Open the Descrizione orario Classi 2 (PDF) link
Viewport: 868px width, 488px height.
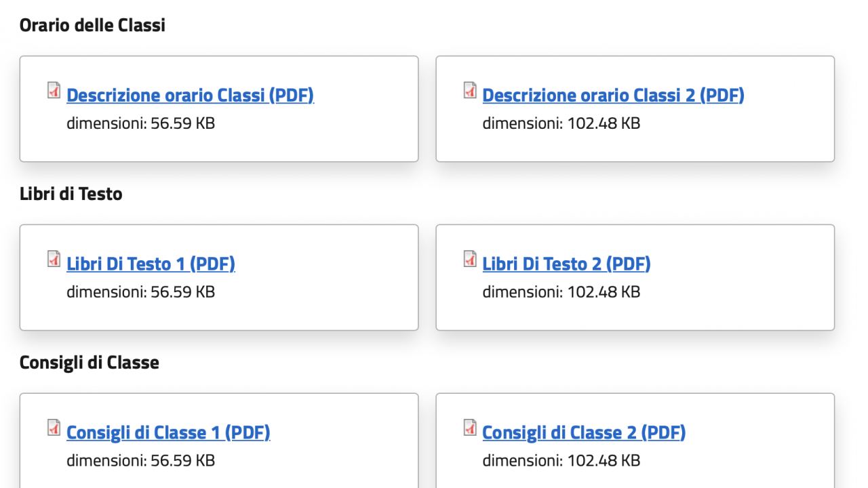(613, 96)
